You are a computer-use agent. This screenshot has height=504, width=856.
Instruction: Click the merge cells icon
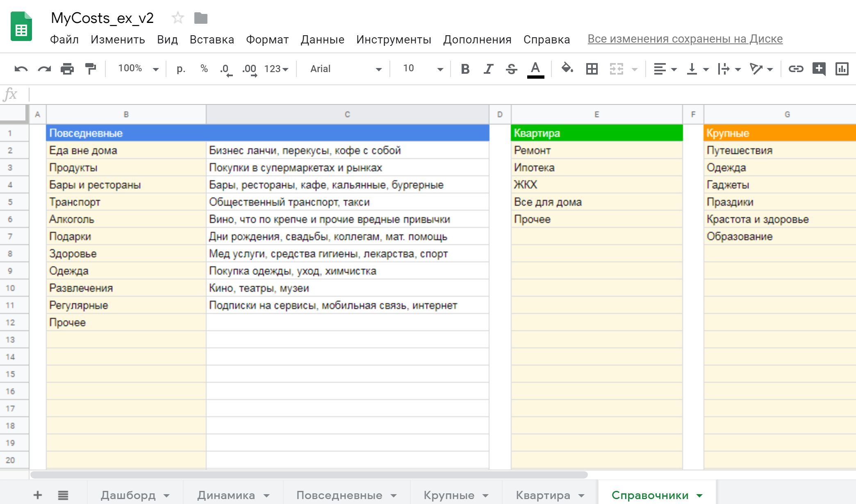click(x=616, y=69)
